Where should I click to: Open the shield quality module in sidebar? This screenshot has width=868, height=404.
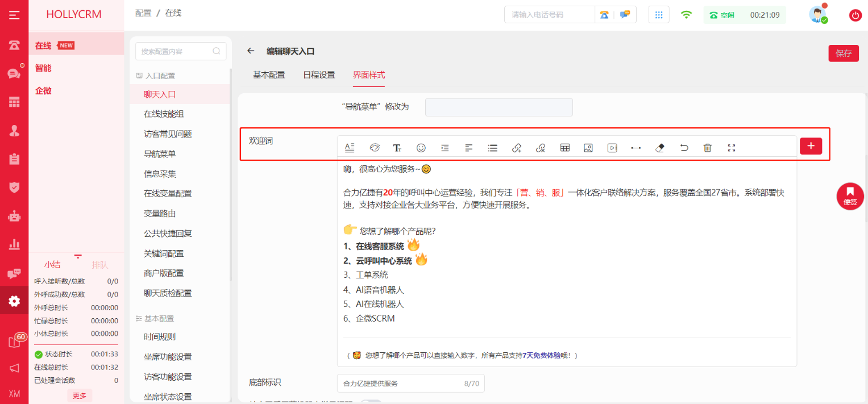[14, 187]
